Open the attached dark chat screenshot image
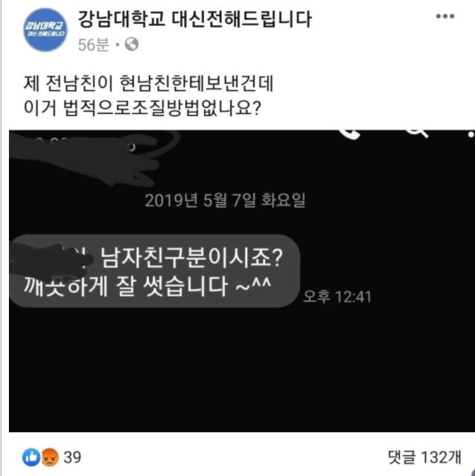 coord(242,281)
